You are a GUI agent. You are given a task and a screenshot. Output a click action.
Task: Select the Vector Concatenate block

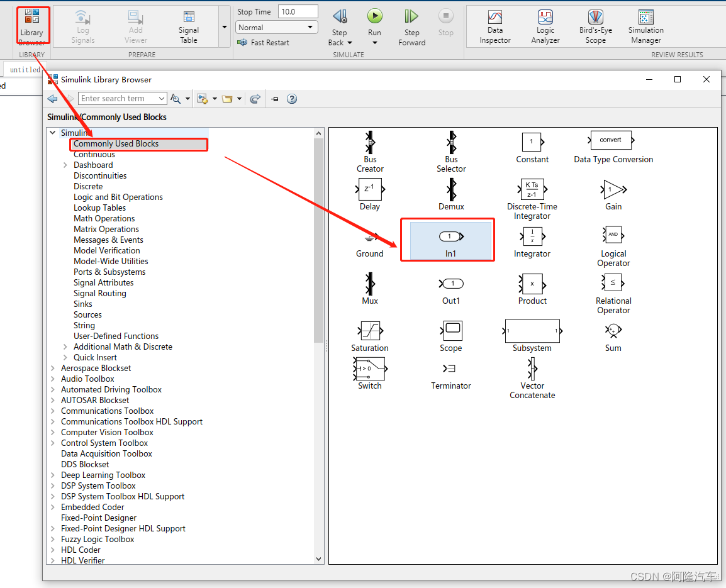[532, 379]
